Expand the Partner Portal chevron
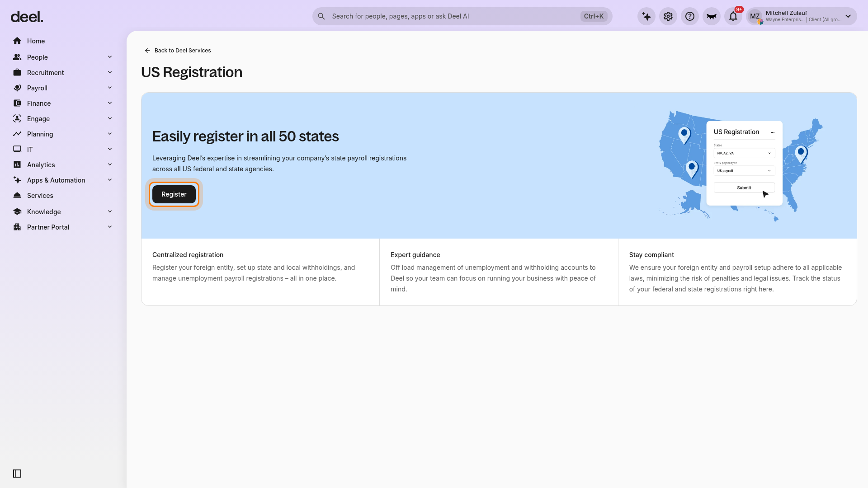The width and height of the screenshot is (868, 488). pos(110,227)
